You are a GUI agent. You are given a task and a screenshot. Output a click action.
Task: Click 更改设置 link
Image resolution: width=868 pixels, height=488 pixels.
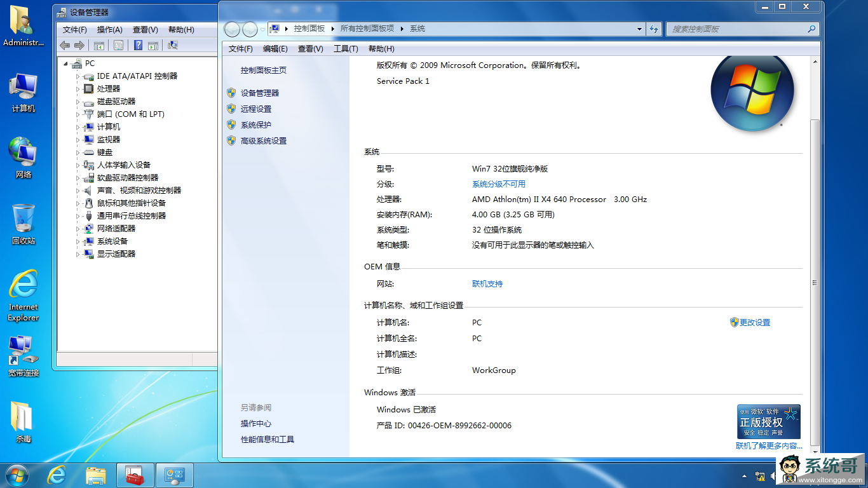755,323
